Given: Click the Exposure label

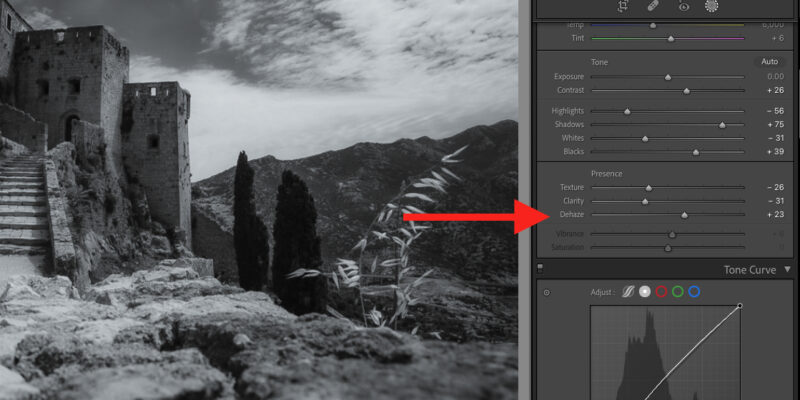Looking at the screenshot, I should click(569, 77).
